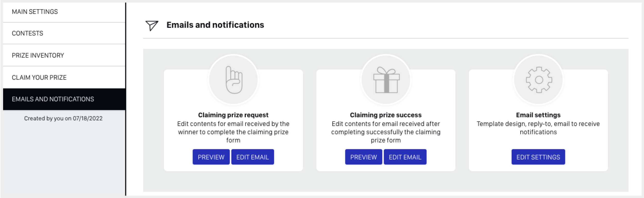Select Claim Your Prize sidebar item
Viewport: 644px width, 198px height.
click(x=39, y=78)
